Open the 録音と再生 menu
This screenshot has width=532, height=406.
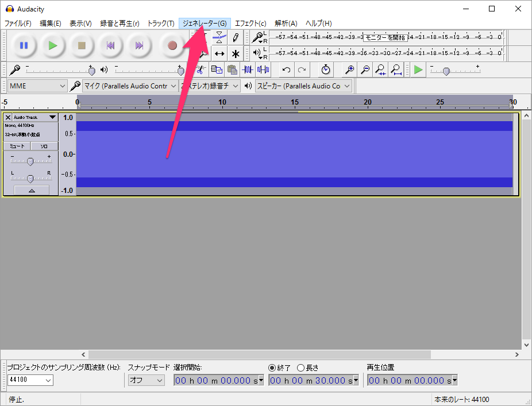[x=119, y=24]
